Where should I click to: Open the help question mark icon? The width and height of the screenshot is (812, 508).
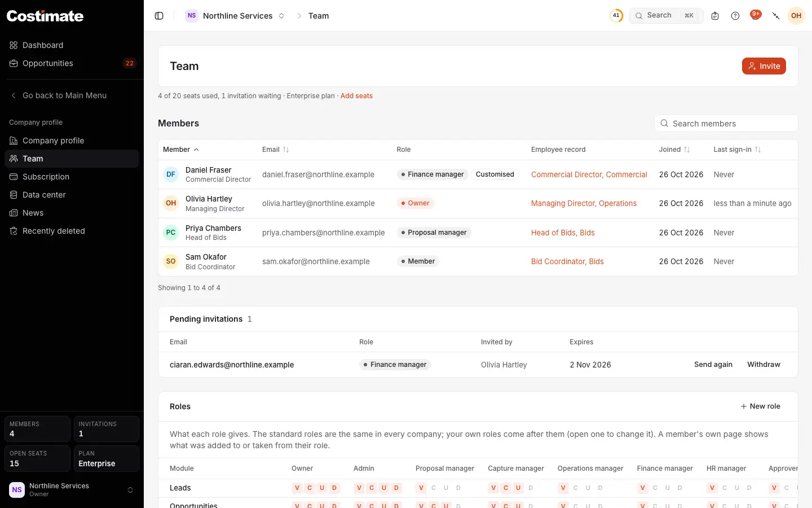735,16
